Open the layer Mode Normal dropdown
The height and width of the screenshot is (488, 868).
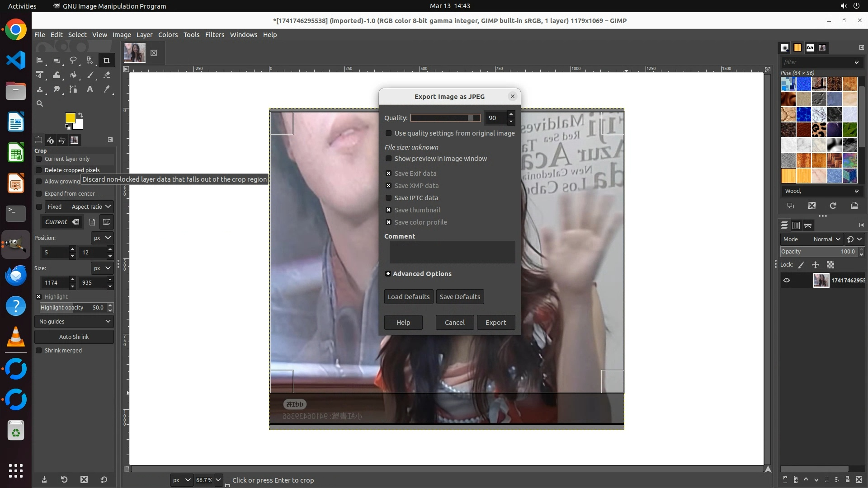click(826, 239)
